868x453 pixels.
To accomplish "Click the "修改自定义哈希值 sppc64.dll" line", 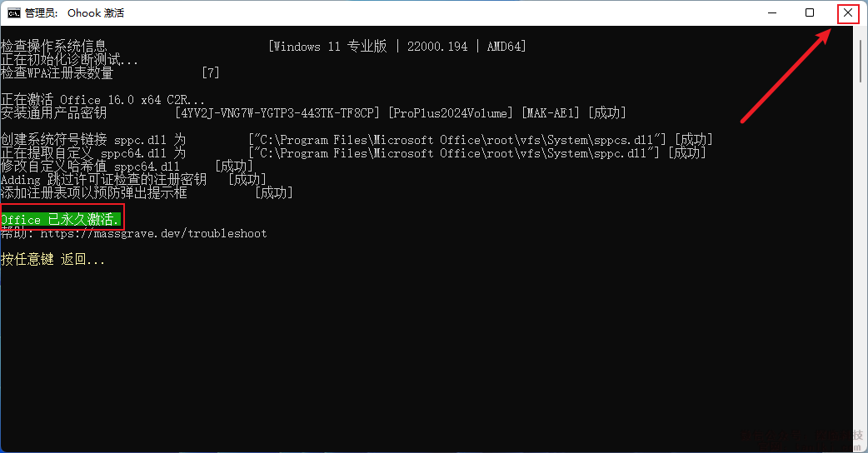I will [90, 167].
